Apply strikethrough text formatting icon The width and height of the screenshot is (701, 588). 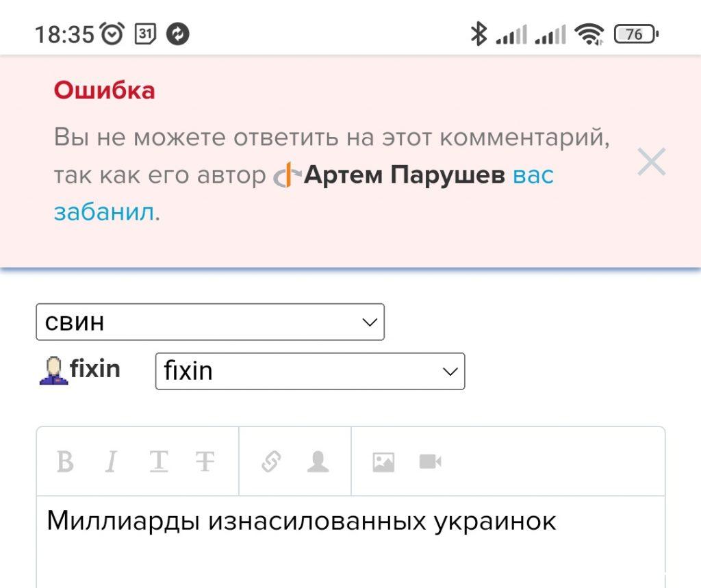coord(205,461)
